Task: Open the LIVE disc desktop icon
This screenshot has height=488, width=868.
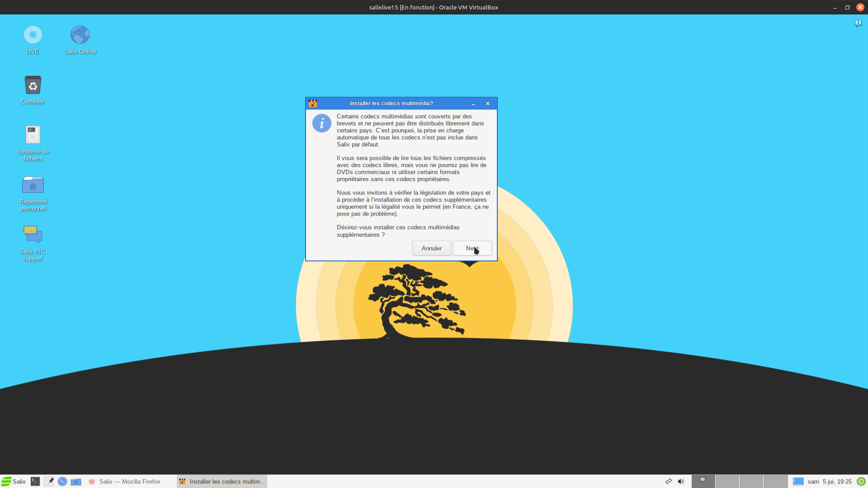Action: click(33, 35)
